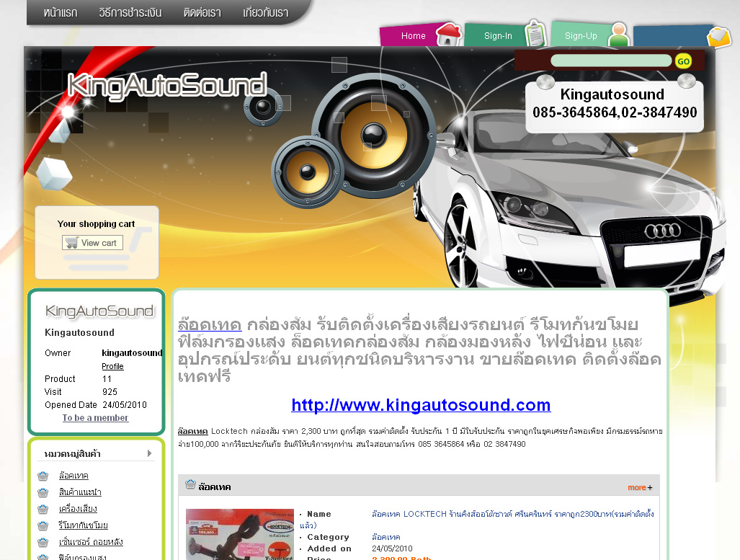
Task: Click product Category value ล็อคเทค link
Action: click(386, 538)
